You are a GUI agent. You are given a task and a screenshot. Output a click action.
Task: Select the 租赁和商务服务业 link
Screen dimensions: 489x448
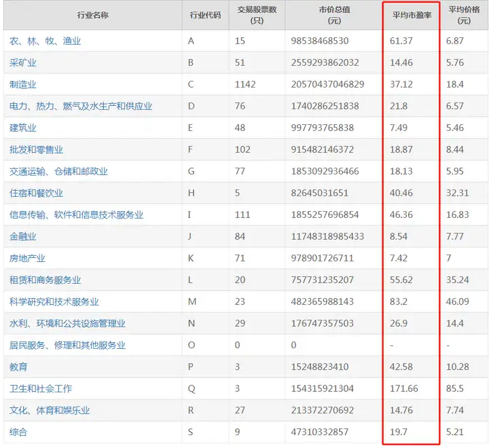coord(46,280)
